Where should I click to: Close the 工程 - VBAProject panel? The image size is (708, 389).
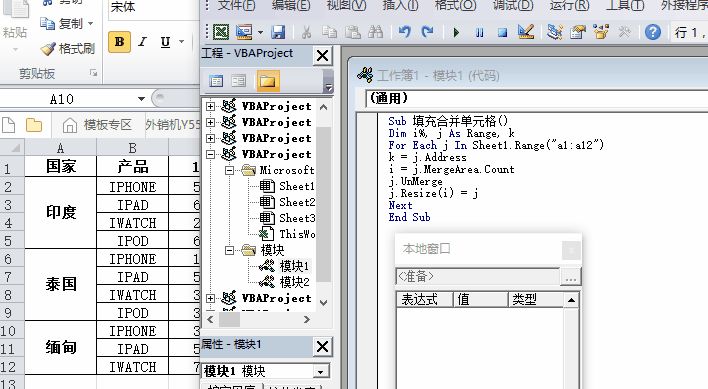point(322,56)
